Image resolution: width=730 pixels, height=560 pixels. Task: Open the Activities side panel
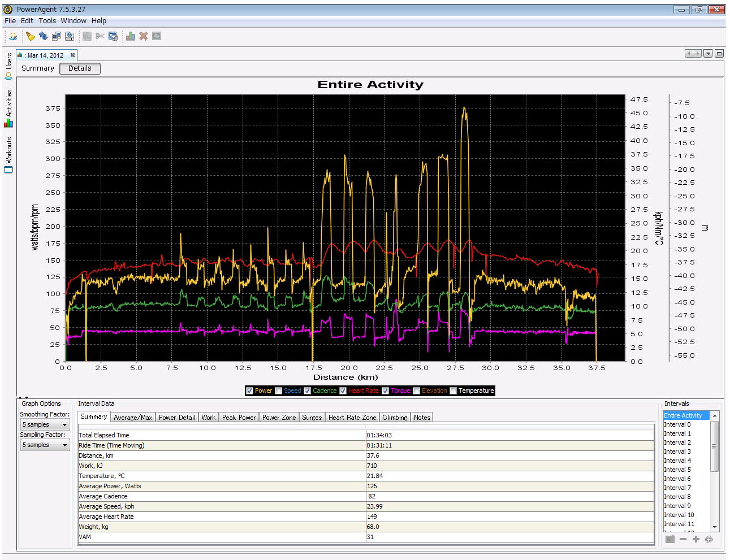coord(8,108)
